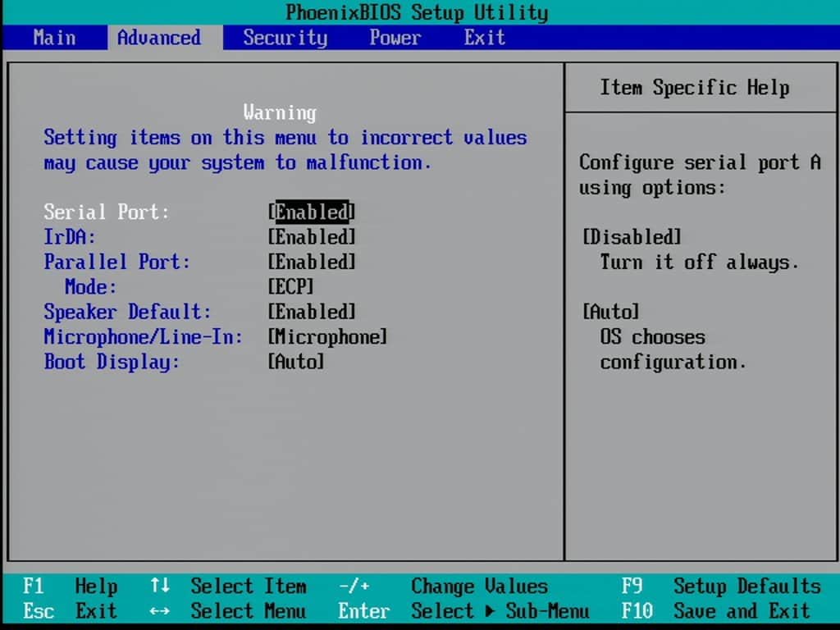Click the -/+ Change Values hint

pos(443,586)
